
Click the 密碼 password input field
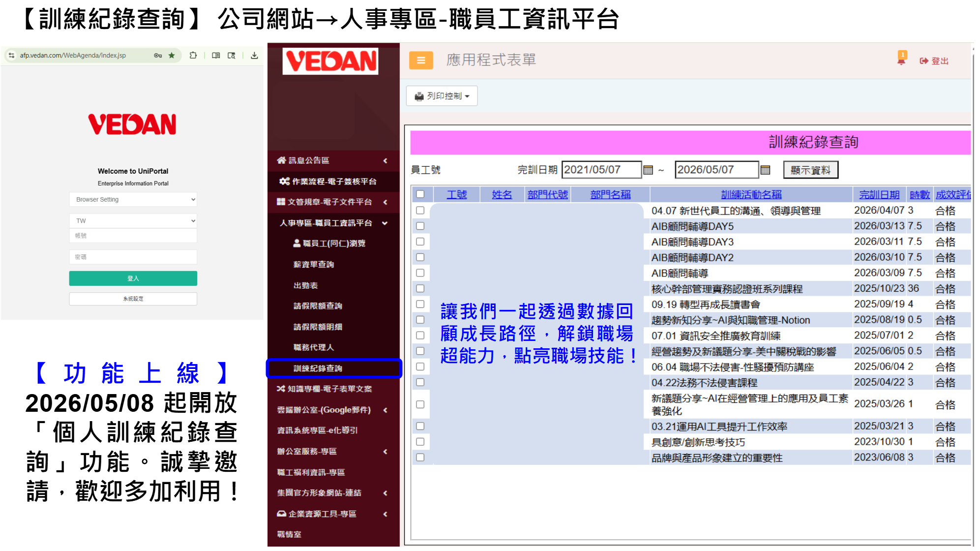(x=133, y=257)
